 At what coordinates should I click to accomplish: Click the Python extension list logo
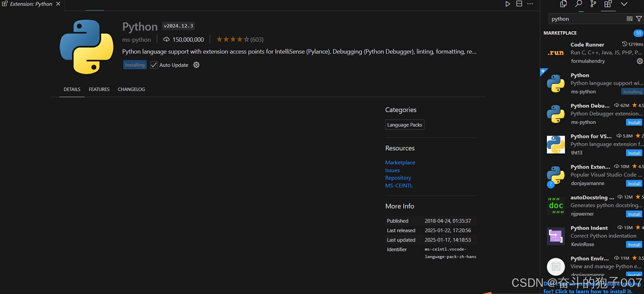click(556, 83)
